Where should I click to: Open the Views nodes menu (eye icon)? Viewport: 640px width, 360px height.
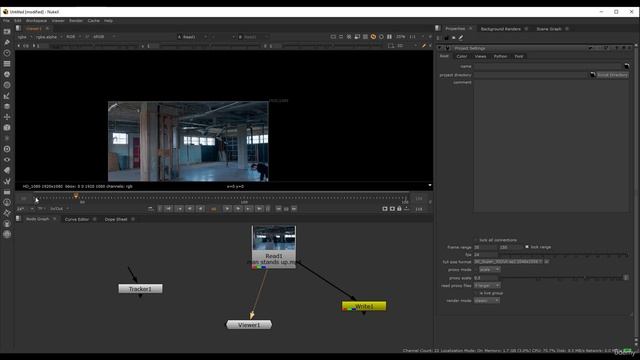[x=7, y=160]
